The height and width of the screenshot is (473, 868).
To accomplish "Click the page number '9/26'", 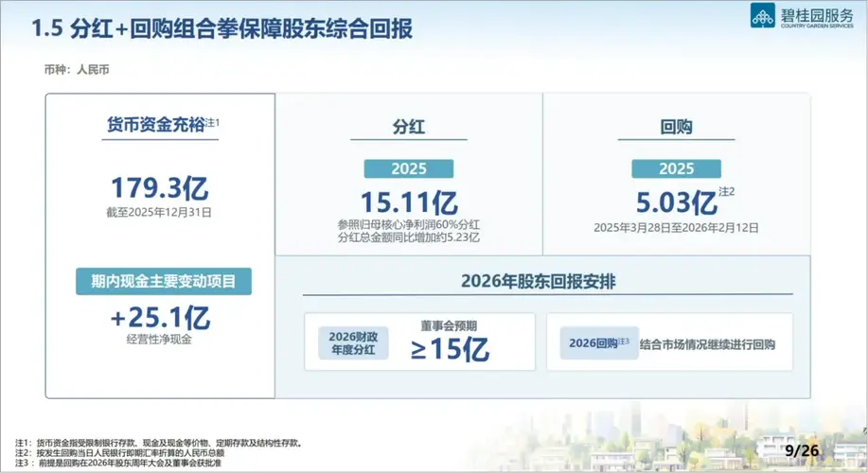I will [x=802, y=451].
